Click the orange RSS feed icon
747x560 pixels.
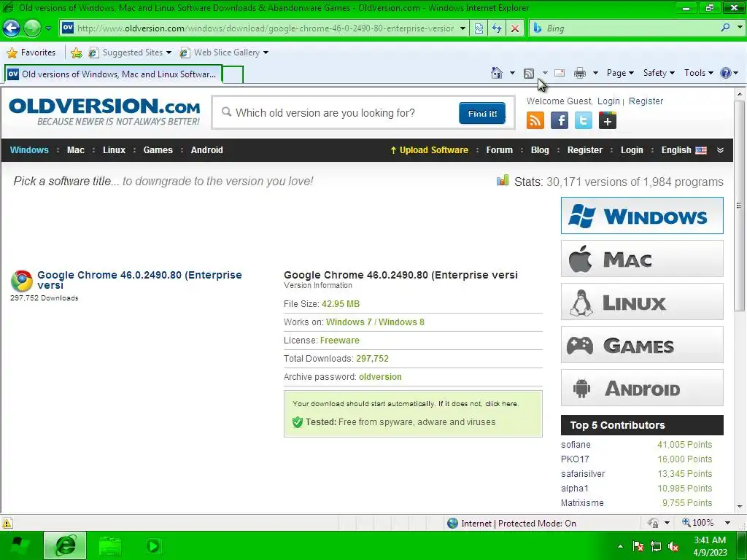tap(535, 120)
